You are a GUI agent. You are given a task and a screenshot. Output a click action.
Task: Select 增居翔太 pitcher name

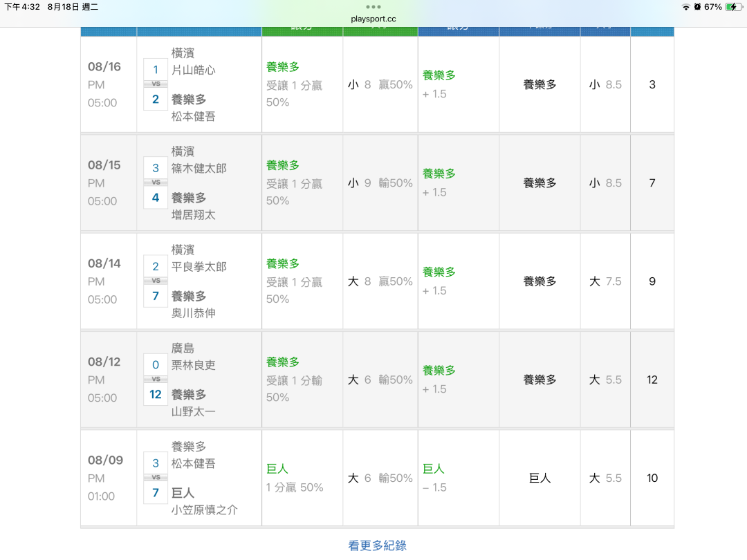click(194, 215)
